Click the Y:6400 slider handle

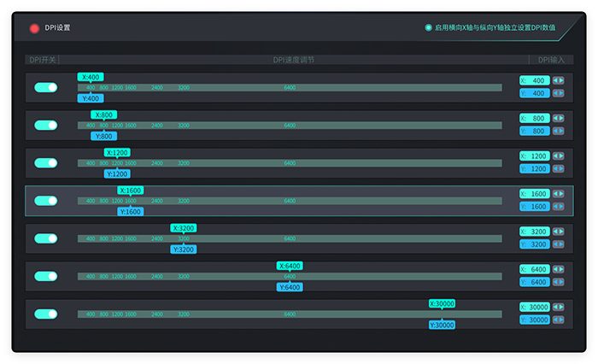click(290, 287)
